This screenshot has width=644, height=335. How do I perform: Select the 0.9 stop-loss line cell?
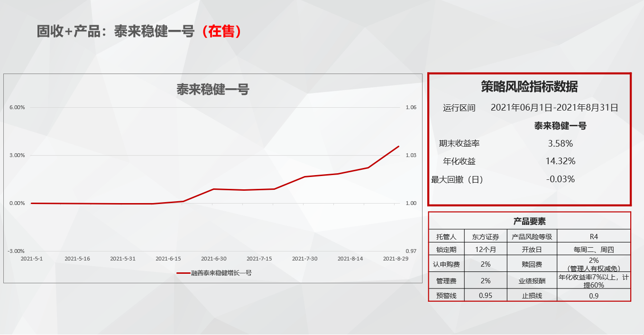(x=594, y=296)
